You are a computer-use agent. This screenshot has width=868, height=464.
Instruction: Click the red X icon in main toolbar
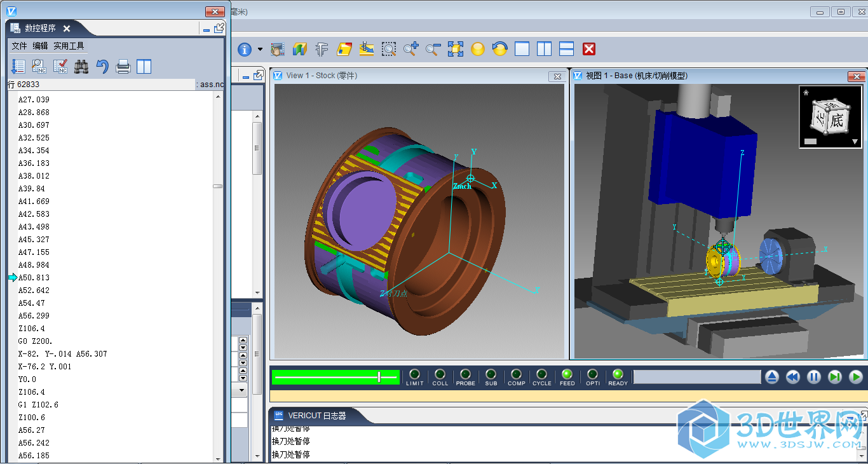point(589,49)
